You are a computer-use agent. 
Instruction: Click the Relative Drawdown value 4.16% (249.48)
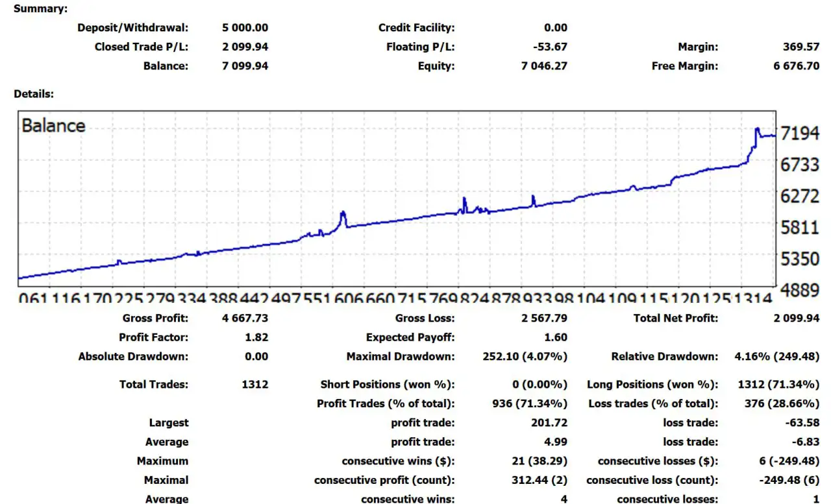tap(776, 357)
